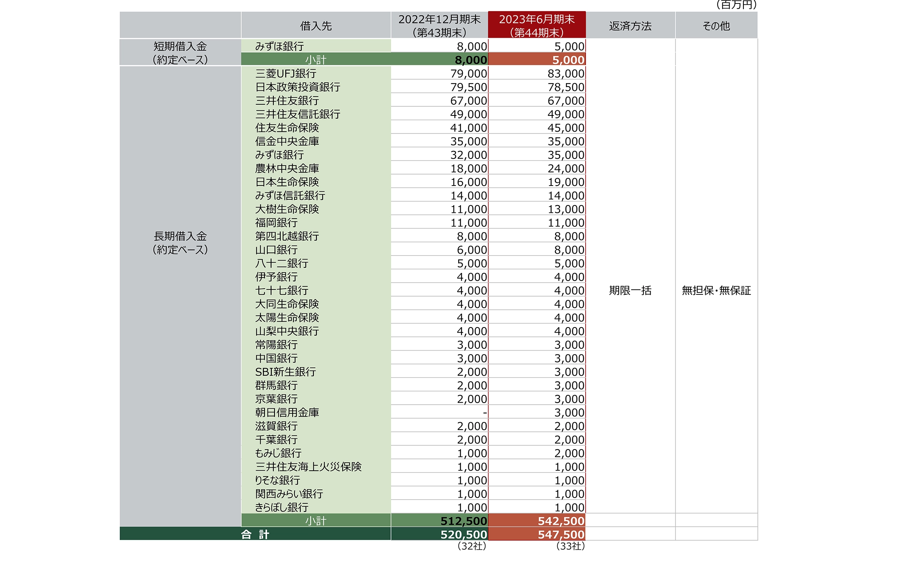Select the 山梨中央銀行 lender name
Image resolution: width=924 pixels, height=575 pixels.
[x=287, y=331]
